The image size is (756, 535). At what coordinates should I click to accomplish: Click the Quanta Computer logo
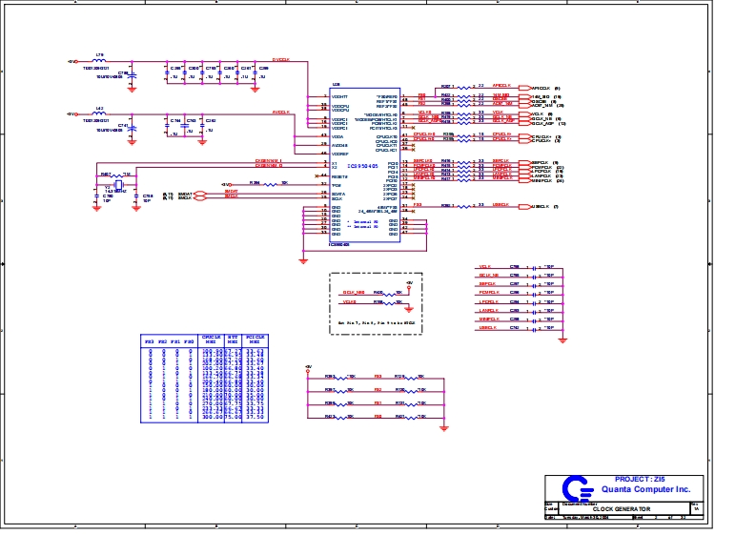[x=574, y=486]
